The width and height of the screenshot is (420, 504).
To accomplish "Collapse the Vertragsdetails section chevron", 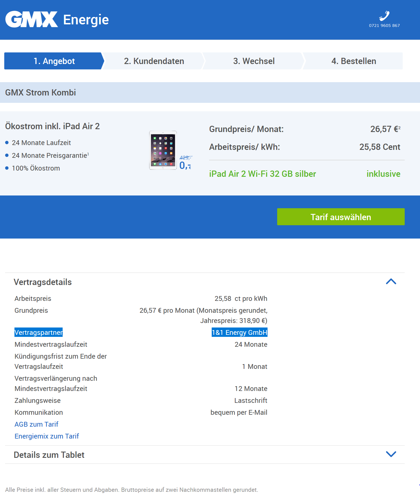I will [x=391, y=281].
